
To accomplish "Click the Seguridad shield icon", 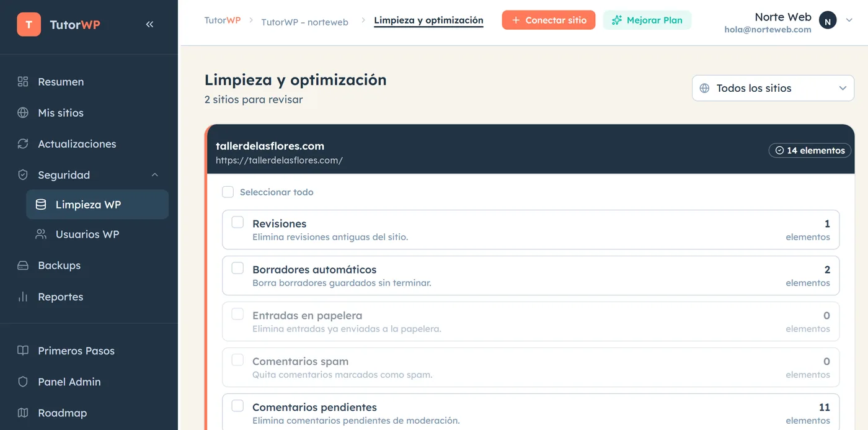I will pyautogui.click(x=23, y=175).
